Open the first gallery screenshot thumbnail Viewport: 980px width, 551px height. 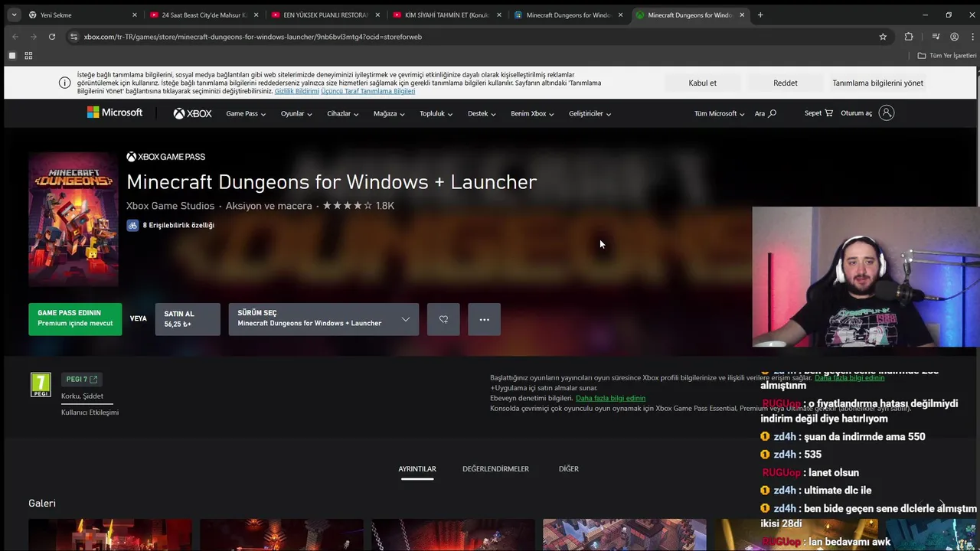[x=110, y=535]
